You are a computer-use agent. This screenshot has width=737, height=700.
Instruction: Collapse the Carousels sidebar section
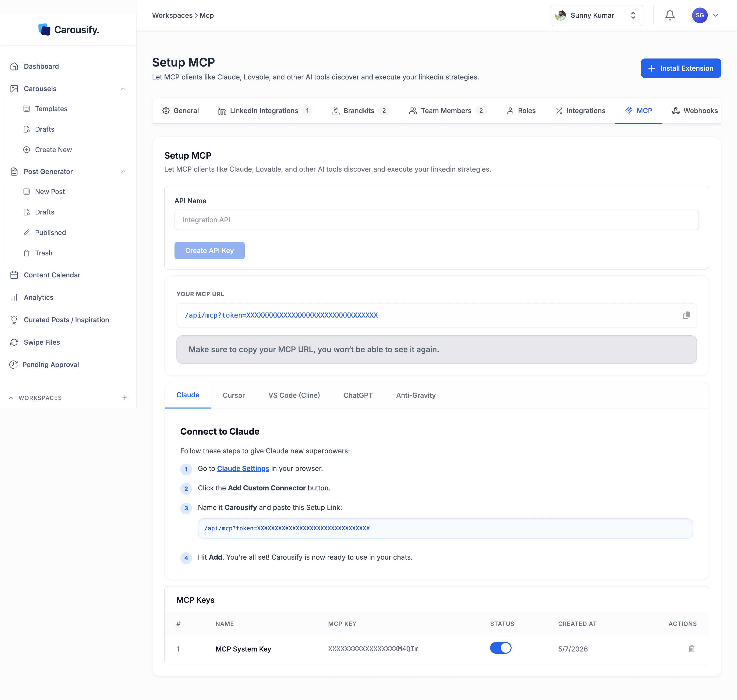point(123,89)
